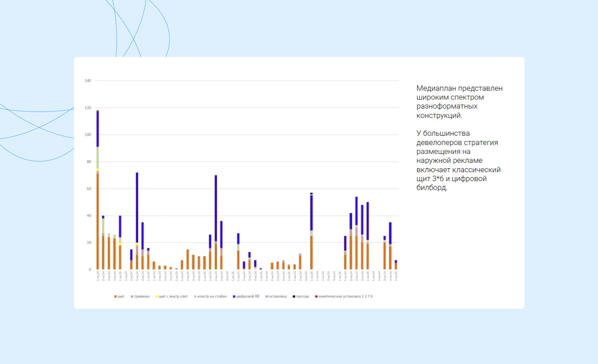This screenshot has width=598, height=364.
Task: Click the 20 gridline label on Y axis
Action: 89,243
